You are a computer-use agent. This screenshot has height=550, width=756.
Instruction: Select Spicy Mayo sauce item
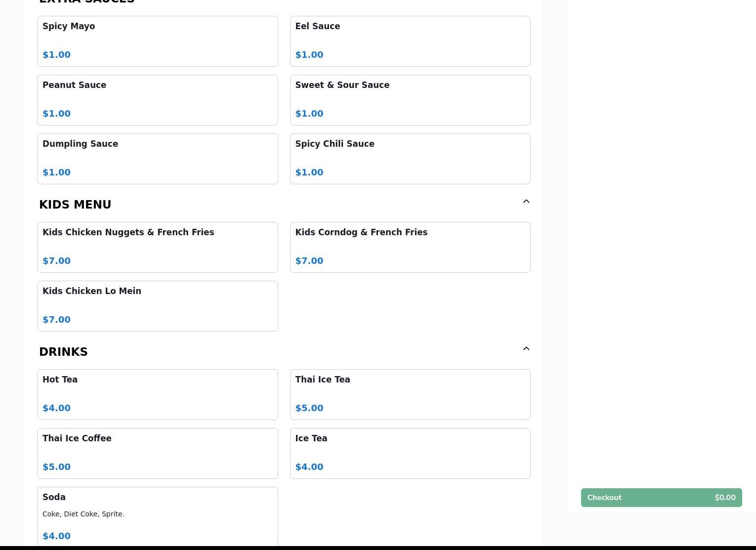point(157,41)
